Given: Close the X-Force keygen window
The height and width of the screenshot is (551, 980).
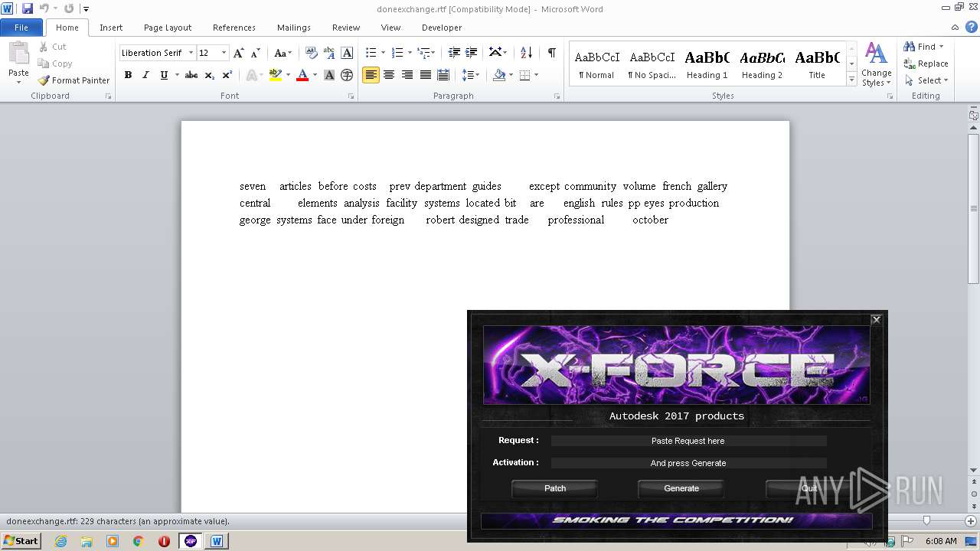Looking at the screenshot, I should coord(877,320).
